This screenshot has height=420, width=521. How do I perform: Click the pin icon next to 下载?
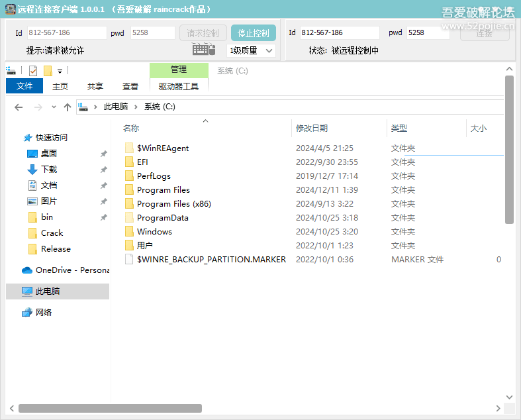(104, 170)
